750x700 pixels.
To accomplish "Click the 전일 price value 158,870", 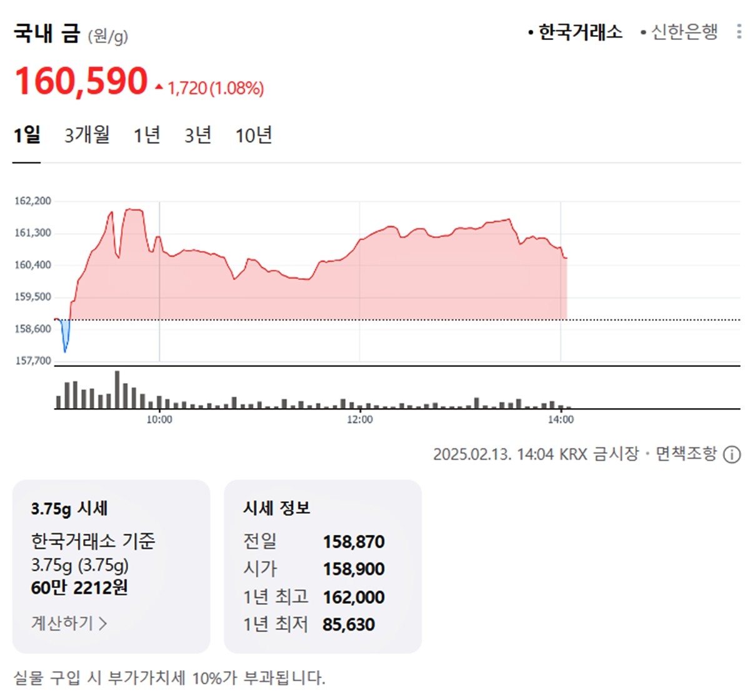I will (352, 542).
